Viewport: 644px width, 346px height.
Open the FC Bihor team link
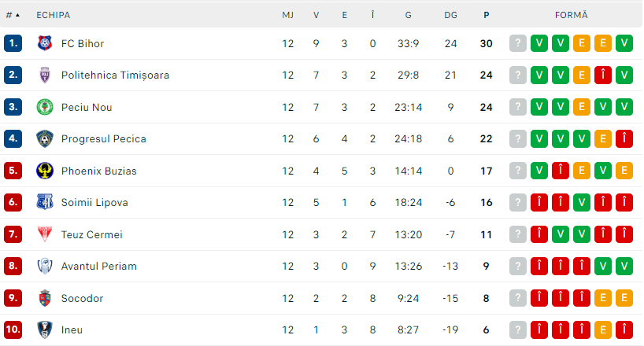click(x=83, y=43)
